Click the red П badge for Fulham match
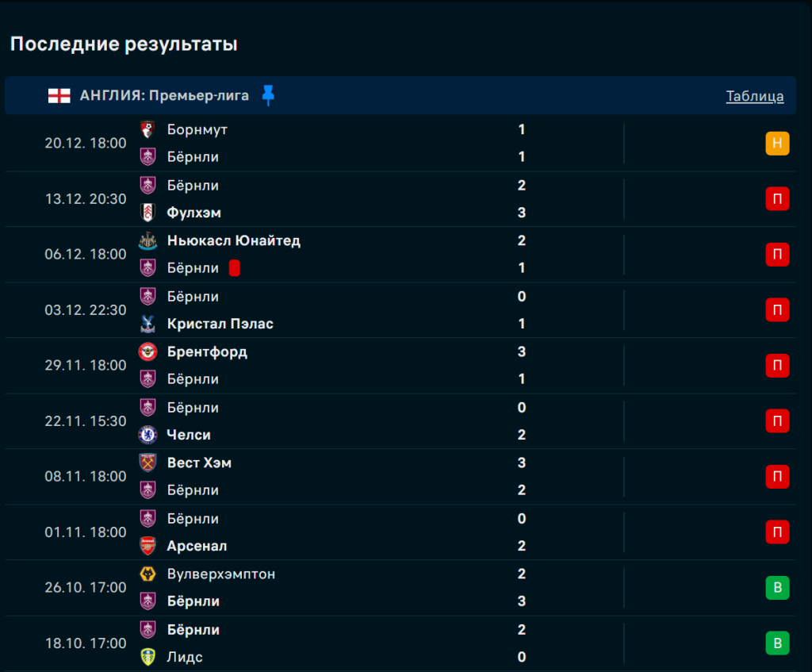812x672 pixels. [x=777, y=199]
